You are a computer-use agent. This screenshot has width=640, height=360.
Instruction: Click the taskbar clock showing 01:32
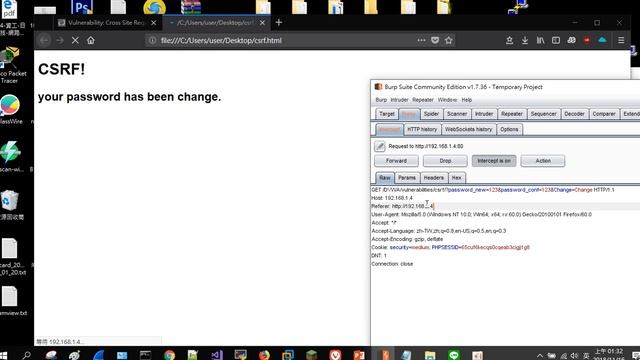609,354
